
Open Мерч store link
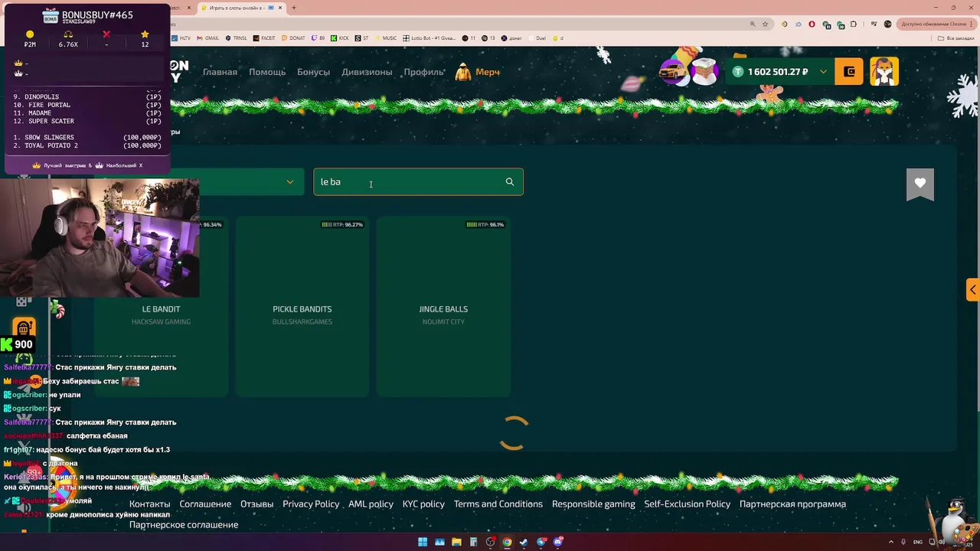point(488,72)
